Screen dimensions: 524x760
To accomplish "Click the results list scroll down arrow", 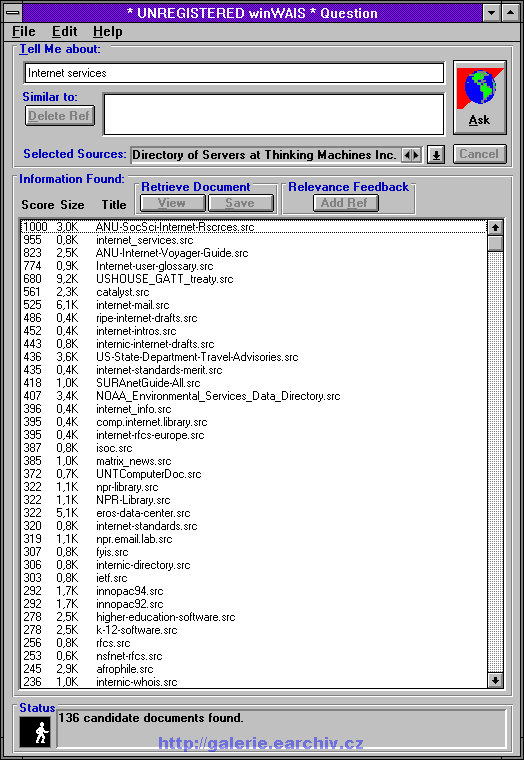I will pos(495,680).
